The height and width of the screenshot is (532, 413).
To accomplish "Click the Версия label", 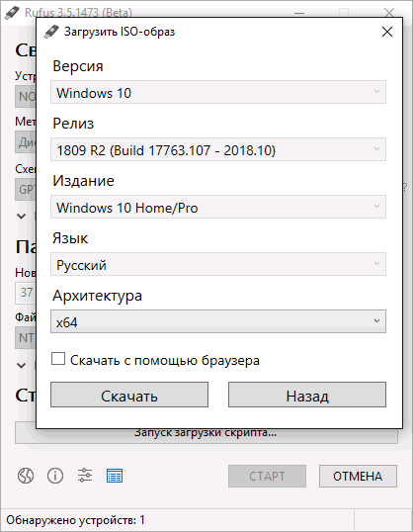I will [x=78, y=66].
